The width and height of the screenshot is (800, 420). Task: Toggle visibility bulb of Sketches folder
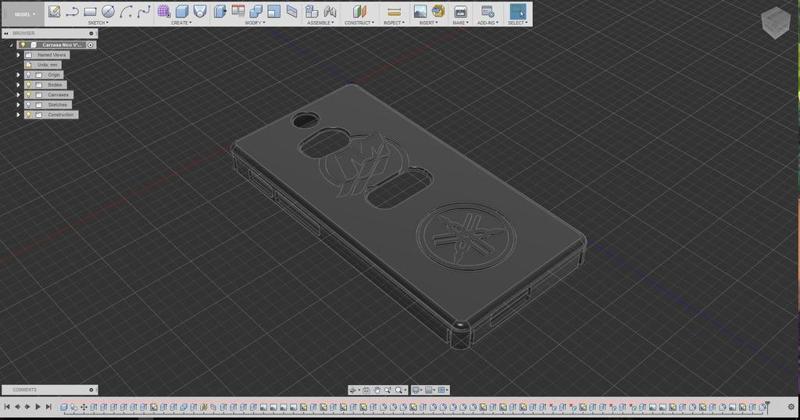[29, 105]
